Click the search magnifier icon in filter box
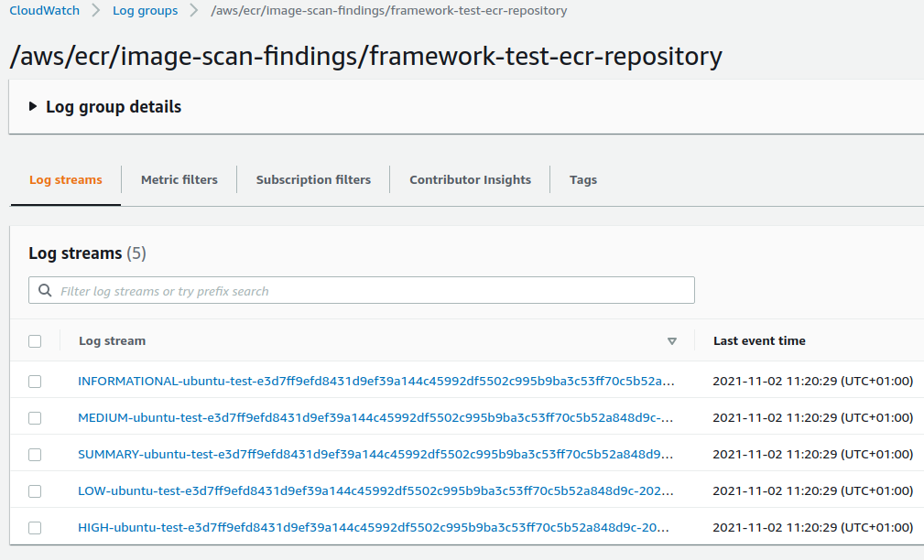 tap(45, 290)
